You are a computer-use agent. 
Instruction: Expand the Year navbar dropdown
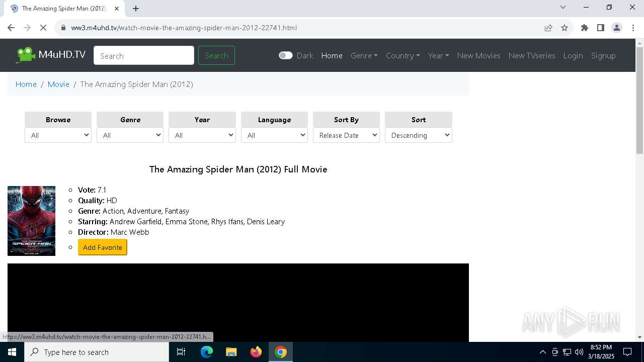point(439,55)
